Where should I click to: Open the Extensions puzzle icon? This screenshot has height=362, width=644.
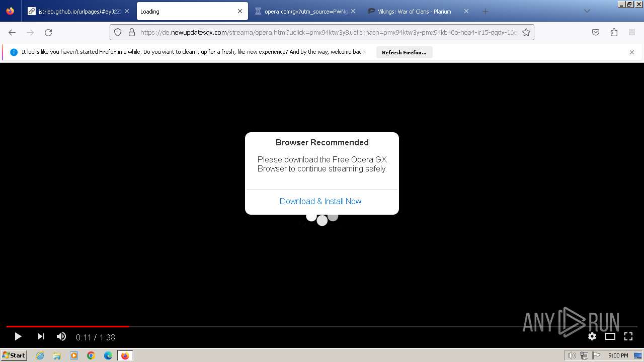point(614,32)
